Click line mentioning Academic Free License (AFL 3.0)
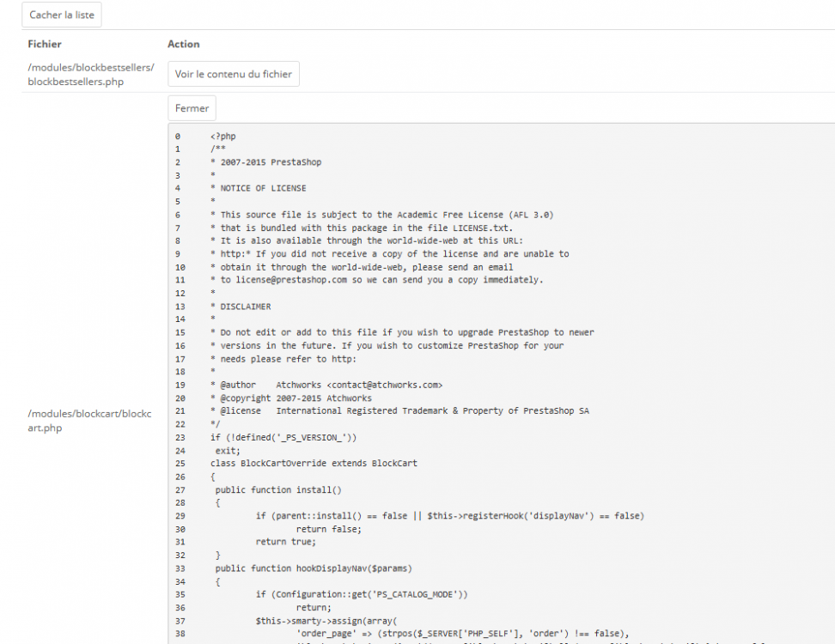This screenshot has width=835, height=644. coord(382,215)
